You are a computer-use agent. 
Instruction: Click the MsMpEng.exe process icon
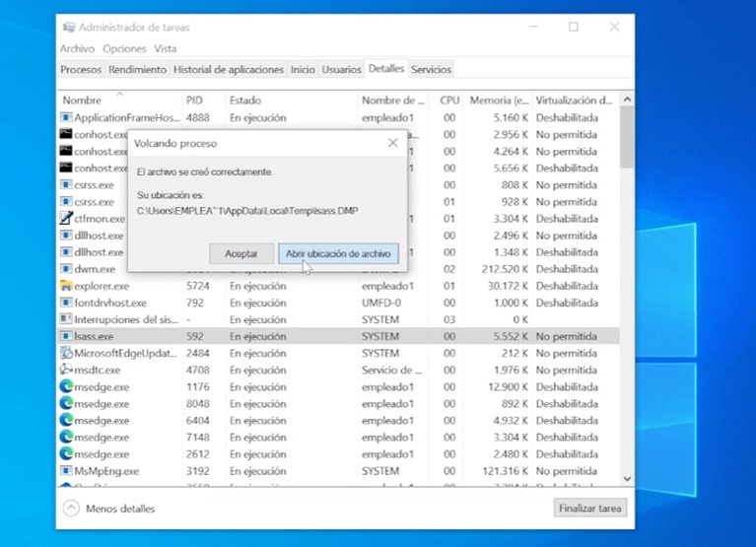click(66, 471)
